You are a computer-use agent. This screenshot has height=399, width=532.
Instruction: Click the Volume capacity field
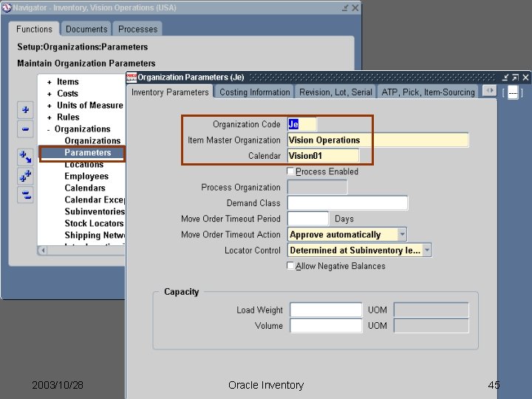[326, 326]
